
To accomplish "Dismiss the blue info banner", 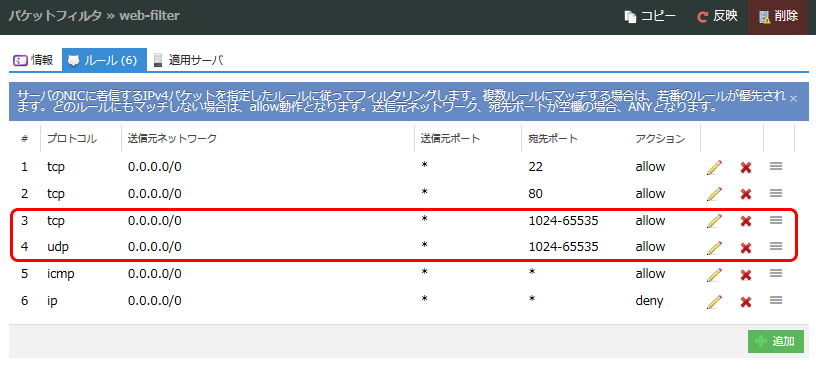I will (793, 98).
